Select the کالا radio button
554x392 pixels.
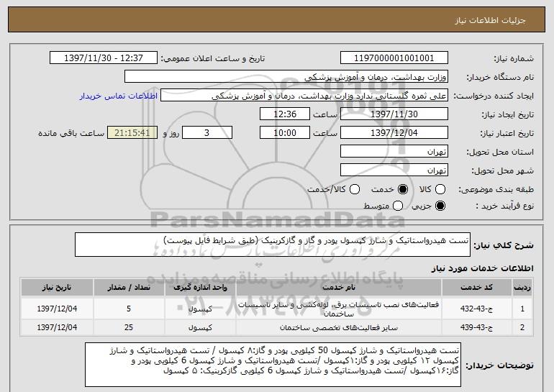click(x=440, y=189)
